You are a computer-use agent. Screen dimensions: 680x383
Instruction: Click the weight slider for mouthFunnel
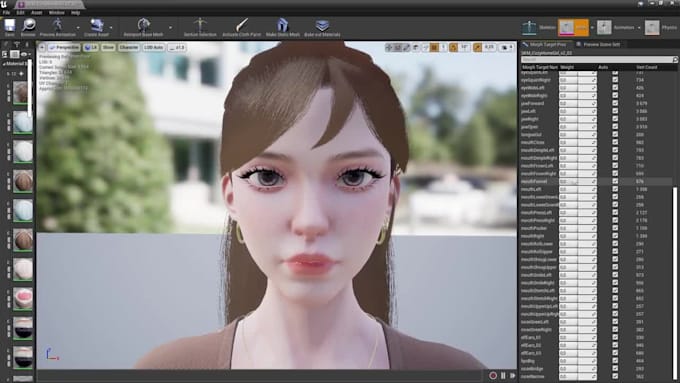(578, 181)
